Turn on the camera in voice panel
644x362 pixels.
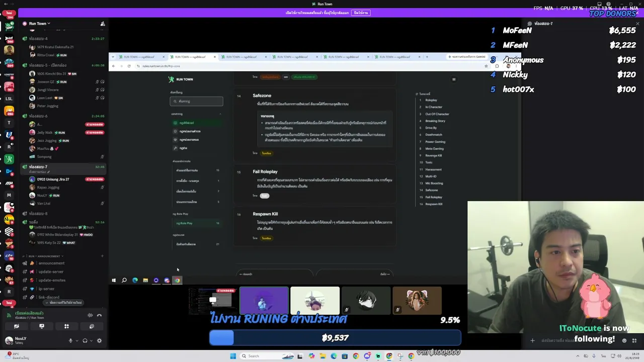[17, 326]
